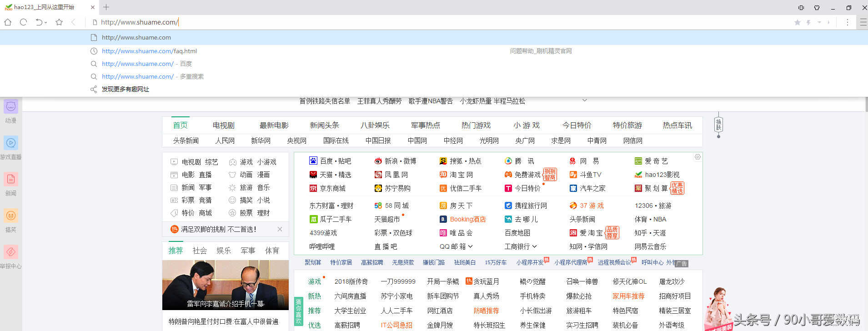Click the lightning speed-mode icon in address bar

tap(808, 22)
